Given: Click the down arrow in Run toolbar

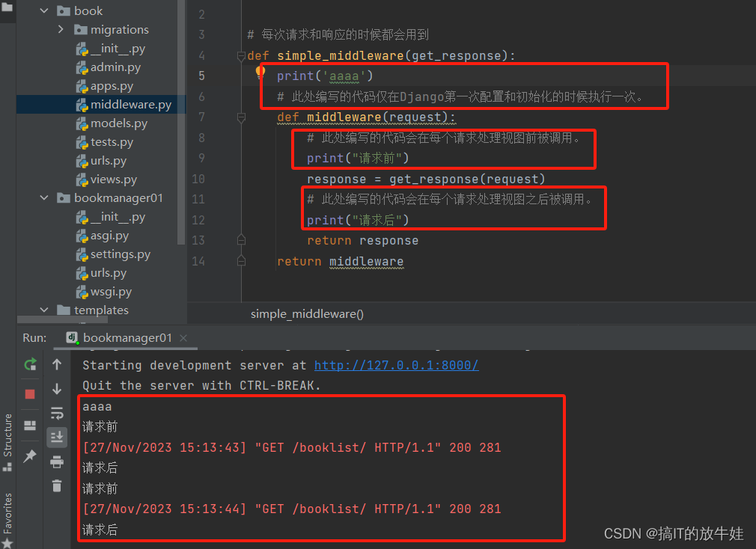Looking at the screenshot, I should point(57,389).
